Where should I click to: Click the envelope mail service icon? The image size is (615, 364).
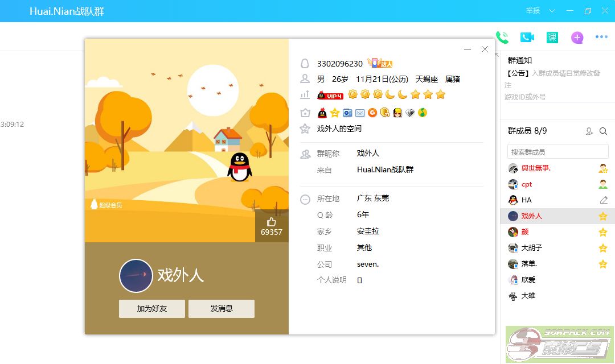click(360, 113)
